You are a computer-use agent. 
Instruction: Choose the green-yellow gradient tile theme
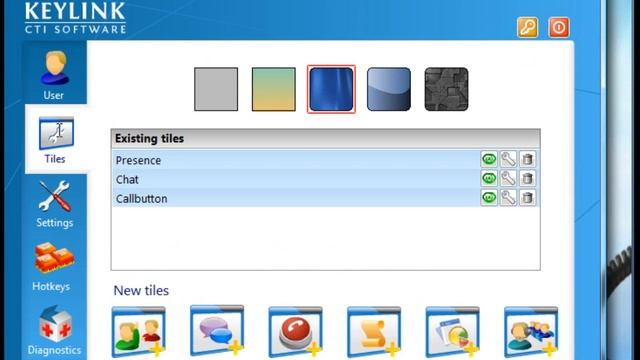point(273,89)
